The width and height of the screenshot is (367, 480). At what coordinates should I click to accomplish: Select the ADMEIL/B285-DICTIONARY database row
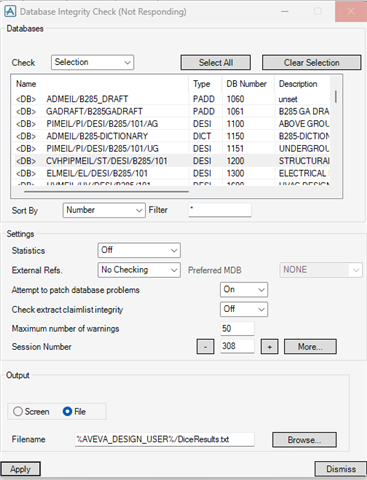tap(171, 136)
